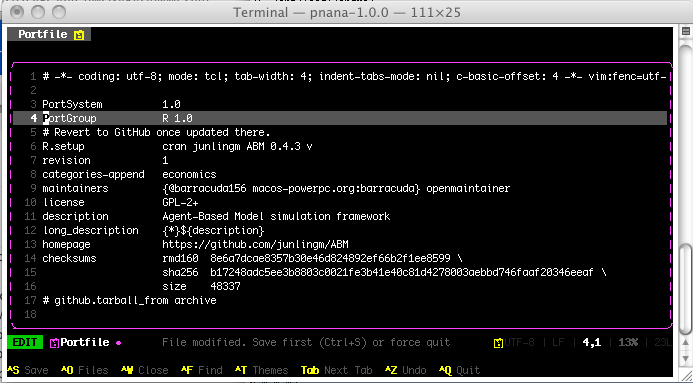Open the ^O Files shortcut
Viewport: 693px width, 383px height.
pos(85,370)
